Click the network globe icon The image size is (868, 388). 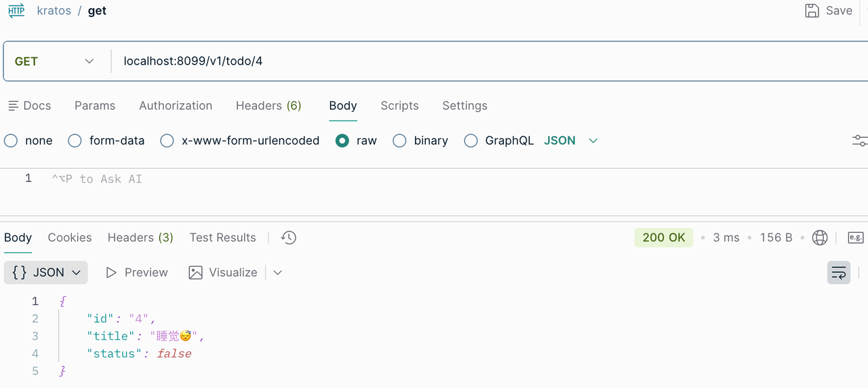(820, 237)
